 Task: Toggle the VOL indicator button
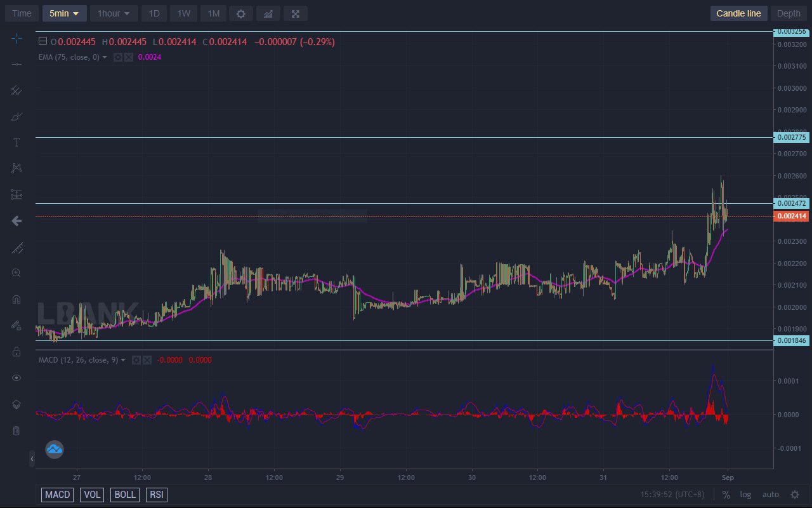click(92, 495)
